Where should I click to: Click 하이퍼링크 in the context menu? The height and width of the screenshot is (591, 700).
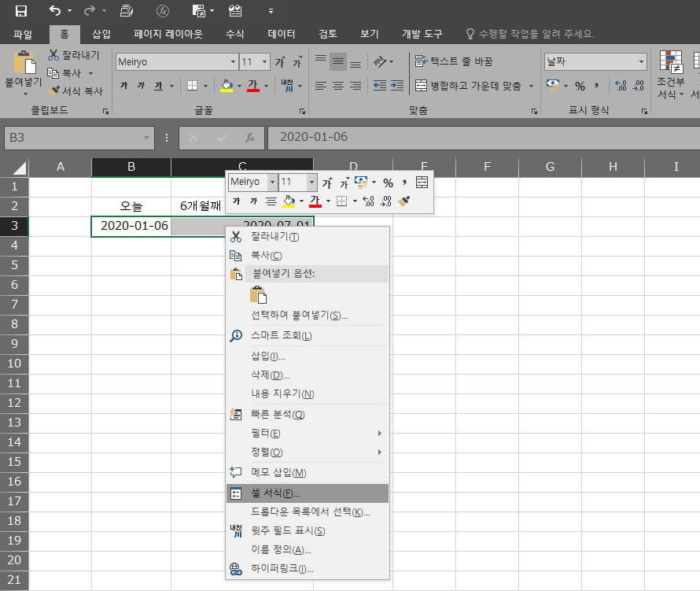click(282, 568)
